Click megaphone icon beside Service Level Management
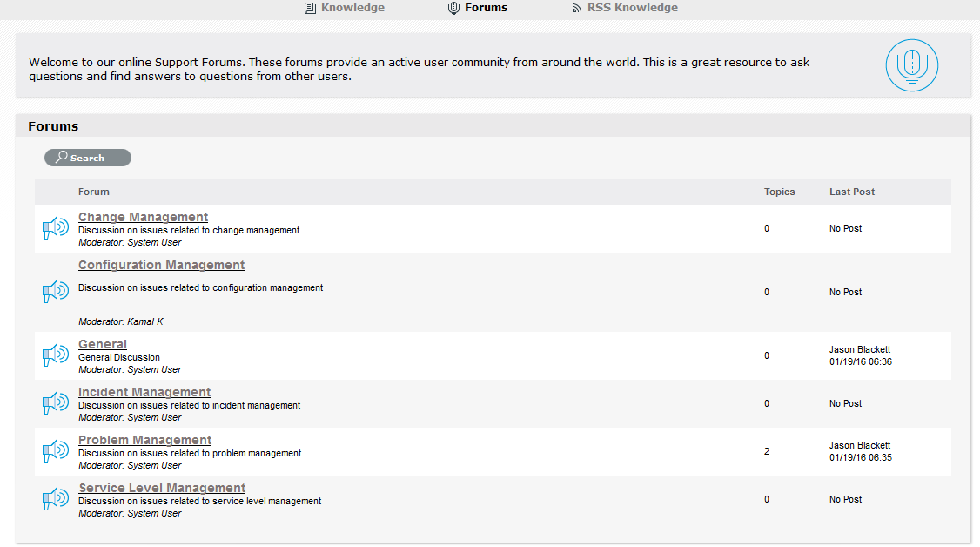 (x=56, y=499)
